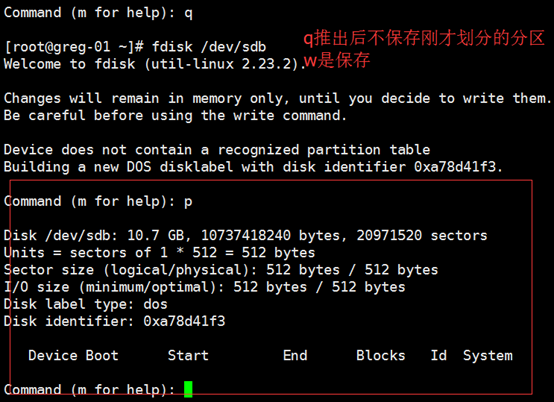Viewport: 554px width, 402px height.
Task: Click the red annotation 'q推出后不保存刚才划分的分区'
Action: click(x=424, y=39)
